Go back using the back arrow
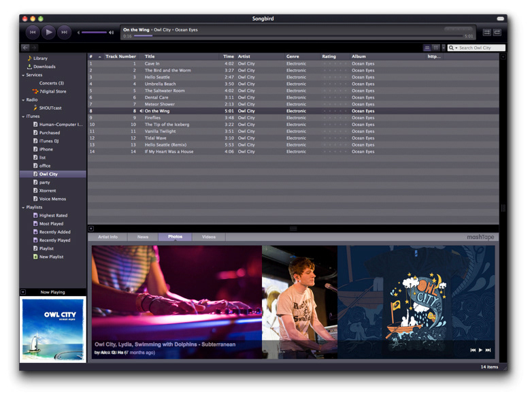Image resolution: width=532 pixels, height=401 pixels. pyautogui.click(x=25, y=48)
